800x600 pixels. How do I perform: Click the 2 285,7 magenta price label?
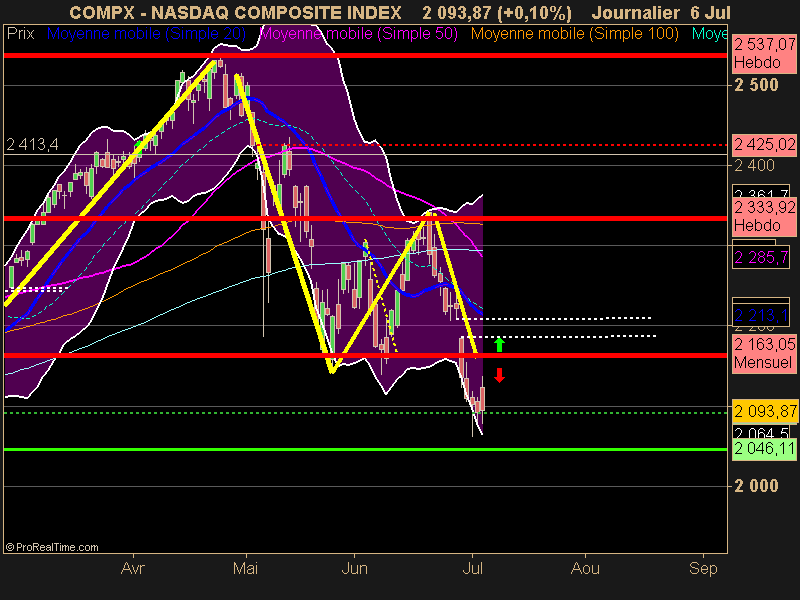pyautogui.click(x=761, y=258)
